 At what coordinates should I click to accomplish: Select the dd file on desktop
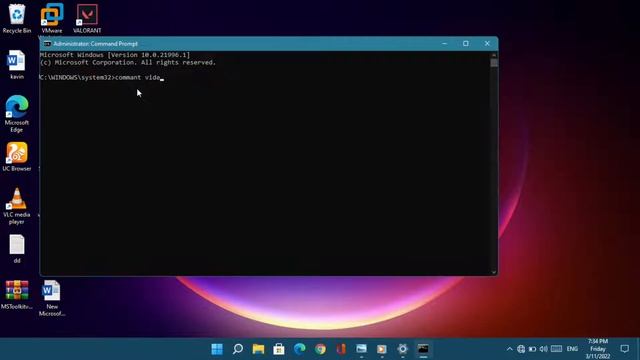(17, 249)
